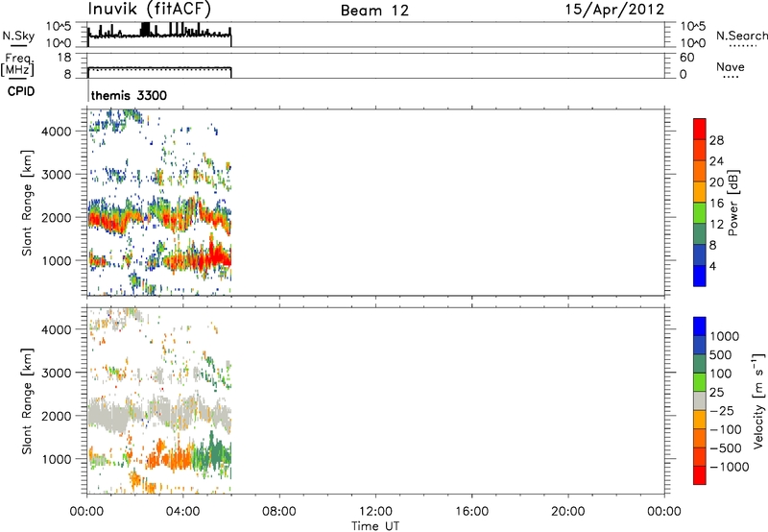Click the '18' frequency axis tick label
Screen dimensions: 768x532
(x=64, y=58)
